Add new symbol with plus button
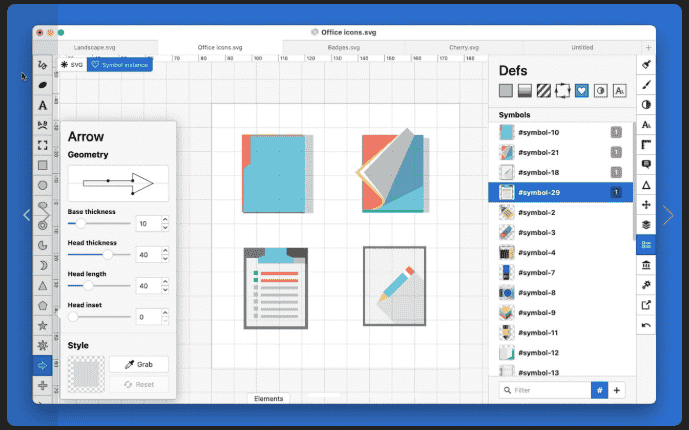 pyautogui.click(x=616, y=390)
